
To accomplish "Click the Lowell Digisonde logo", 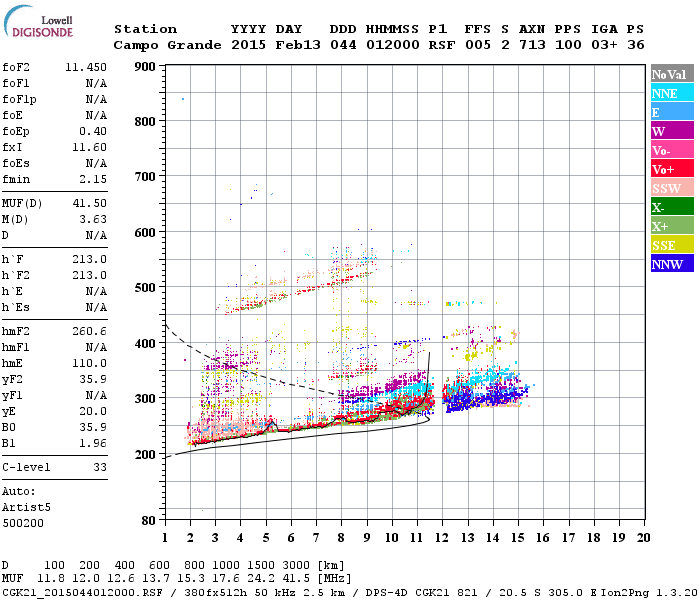I will [38, 22].
